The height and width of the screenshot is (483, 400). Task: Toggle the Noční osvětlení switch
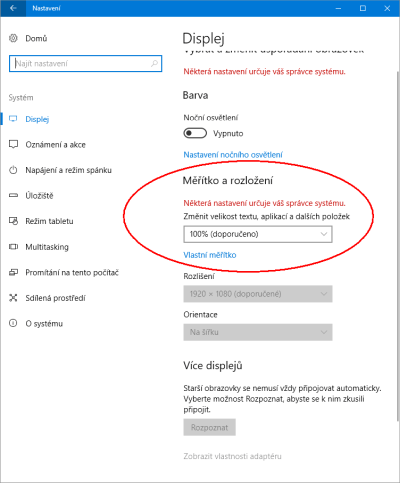(195, 133)
